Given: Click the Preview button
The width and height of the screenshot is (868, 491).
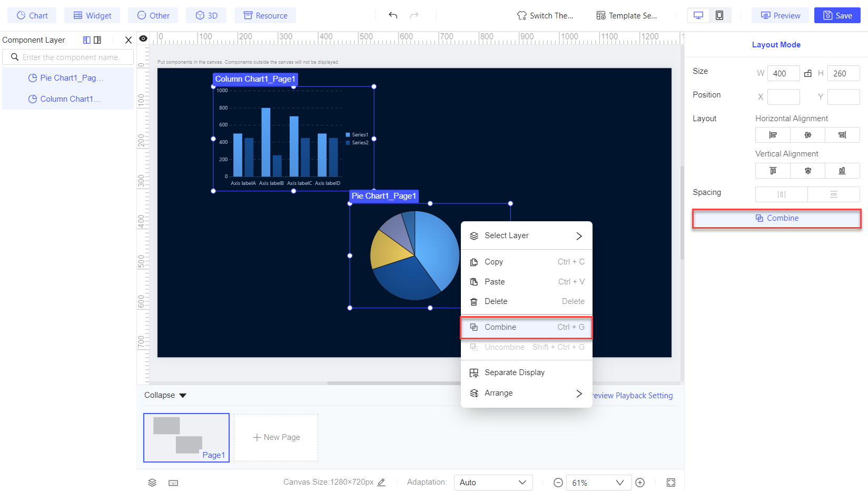Looking at the screenshot, I should click(x=781, y=15).
